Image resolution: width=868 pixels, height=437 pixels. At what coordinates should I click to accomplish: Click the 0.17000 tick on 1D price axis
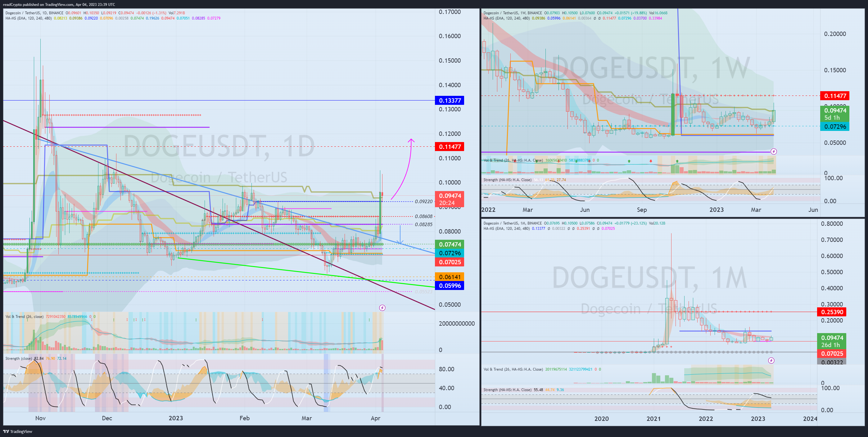[450, 12]
